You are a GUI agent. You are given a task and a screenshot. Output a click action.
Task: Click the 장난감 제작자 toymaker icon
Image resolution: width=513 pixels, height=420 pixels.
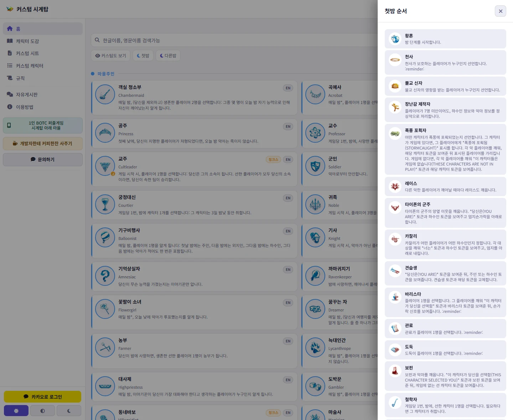click(x=395, y=107)
